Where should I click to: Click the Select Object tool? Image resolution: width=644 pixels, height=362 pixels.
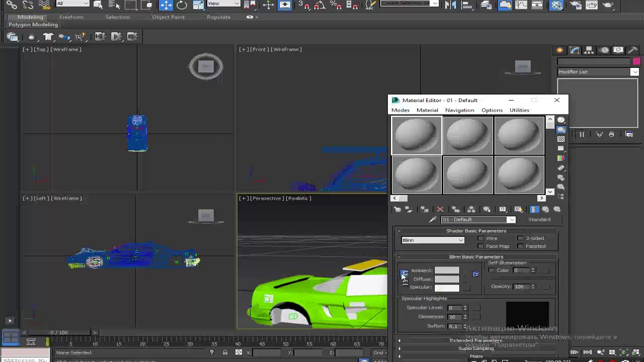coord(99,5)
